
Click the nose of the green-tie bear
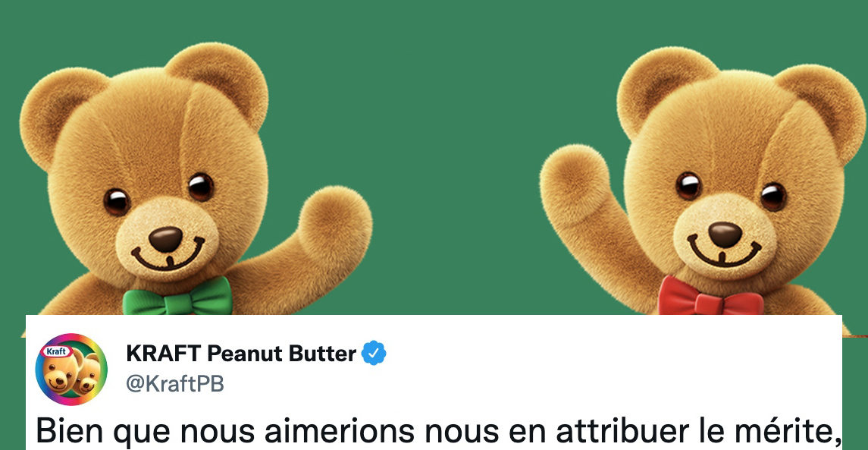pos(165,238)
